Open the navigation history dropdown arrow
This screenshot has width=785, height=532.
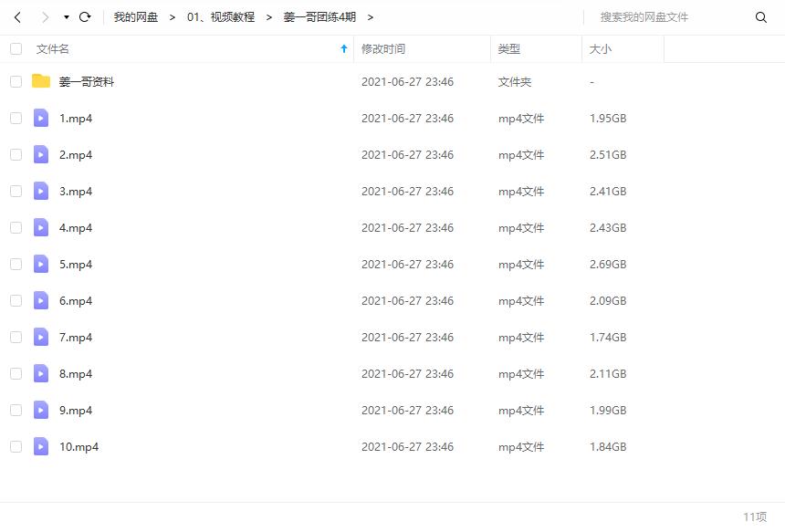[66, 17]
